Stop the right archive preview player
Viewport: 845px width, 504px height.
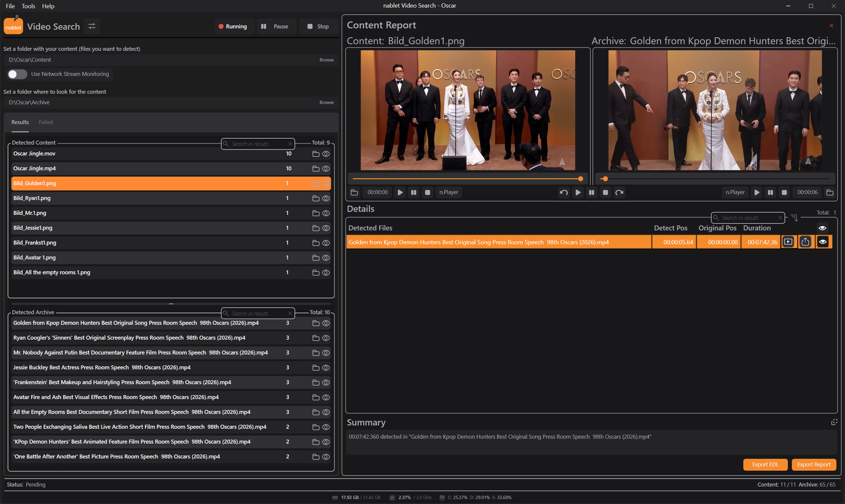(784, 193)
